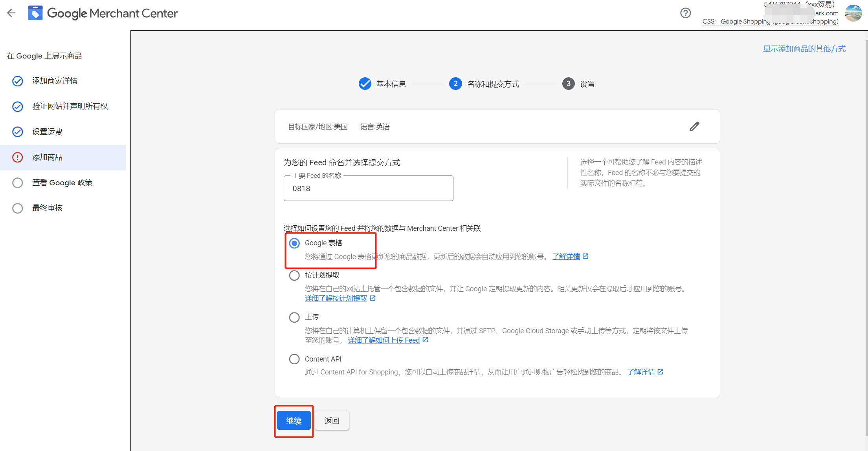Click the empty circle icon beside 查看 Google 政策

click(x=18, y=183)
